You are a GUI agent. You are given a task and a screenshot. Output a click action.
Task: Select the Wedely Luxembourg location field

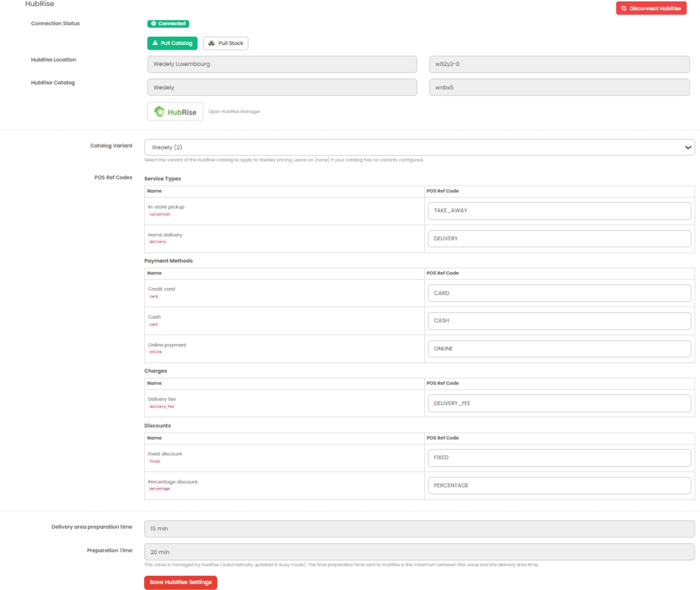[282, 64]
